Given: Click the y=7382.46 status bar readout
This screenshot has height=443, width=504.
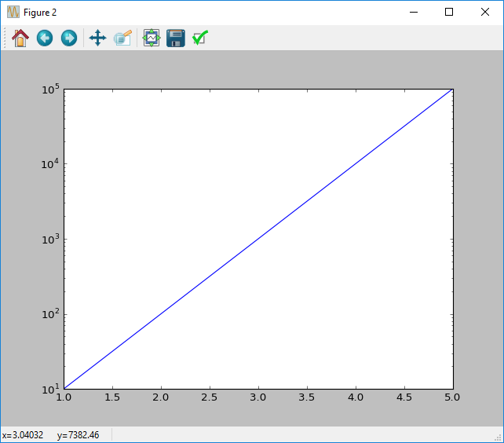Looking at the screenshot, I should [81, 435].
